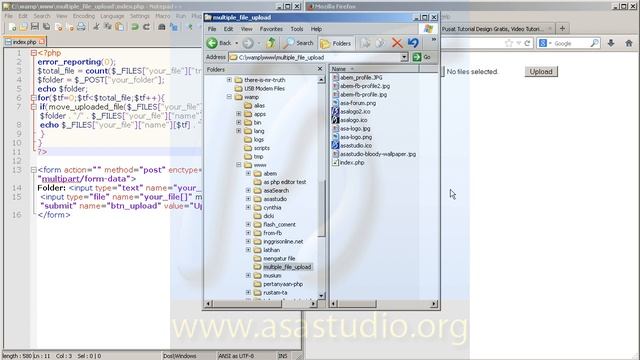
Task: Click Paste icon in Notepad++ toolbar
Action: click(120, 27)
